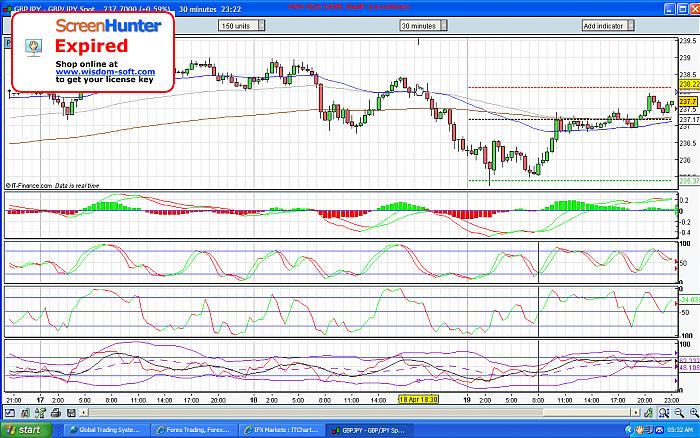Click the drawing tools wrench icon
700x438 pixels.
pyautogui.click(x=649, y=413)
